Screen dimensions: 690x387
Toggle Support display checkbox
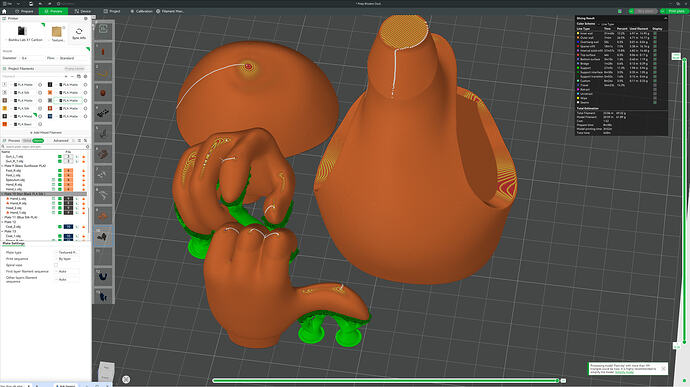[655, 68]
